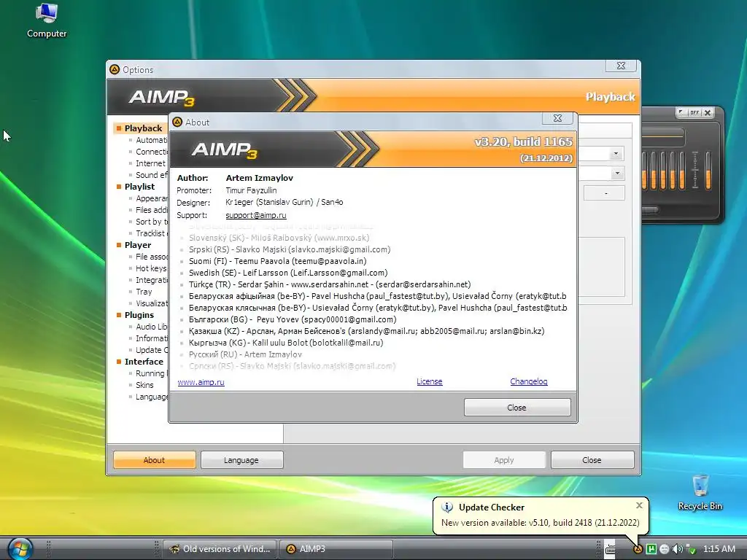The image size is (747, 560).
Task: Open the Windows Start orb
Action: [20, 548]
